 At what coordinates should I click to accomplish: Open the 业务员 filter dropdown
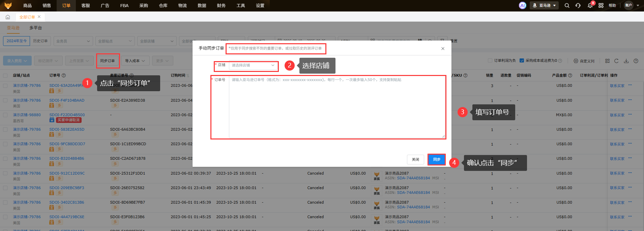click(73, 41)
